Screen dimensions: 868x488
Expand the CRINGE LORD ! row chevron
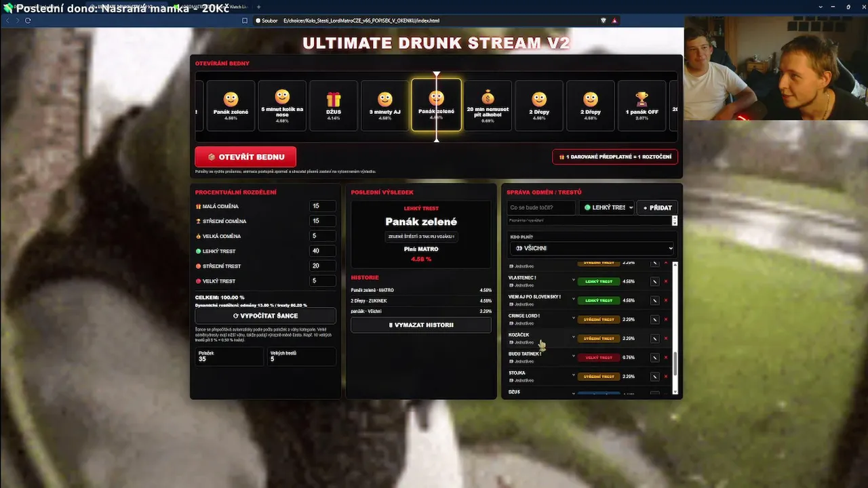tap(573, 319)
